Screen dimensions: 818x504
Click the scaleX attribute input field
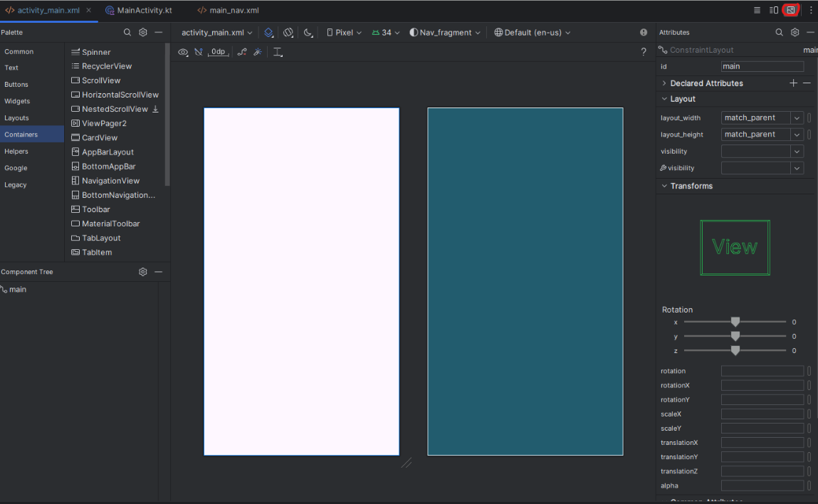coord(762,414)
